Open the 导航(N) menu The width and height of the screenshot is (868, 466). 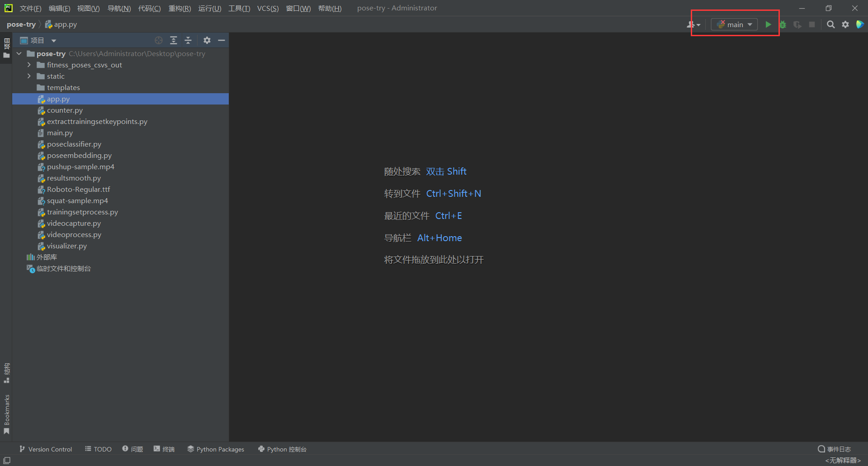119,8
